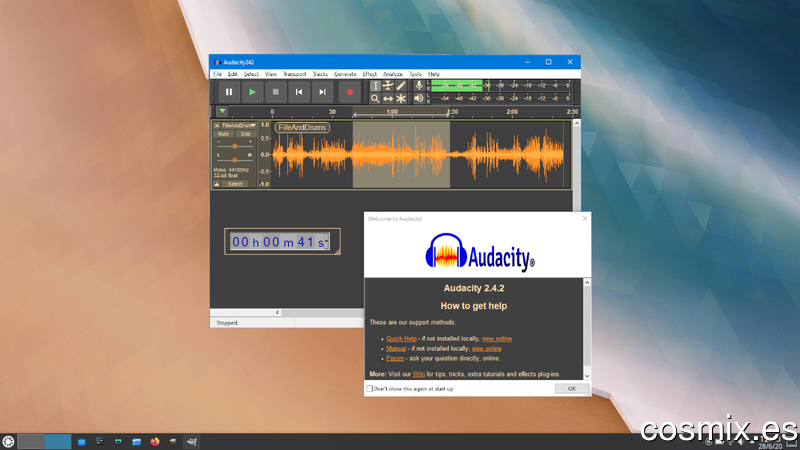Select the Time Shift tool
Screen dimensions: 800x450
tap(388, 98)
